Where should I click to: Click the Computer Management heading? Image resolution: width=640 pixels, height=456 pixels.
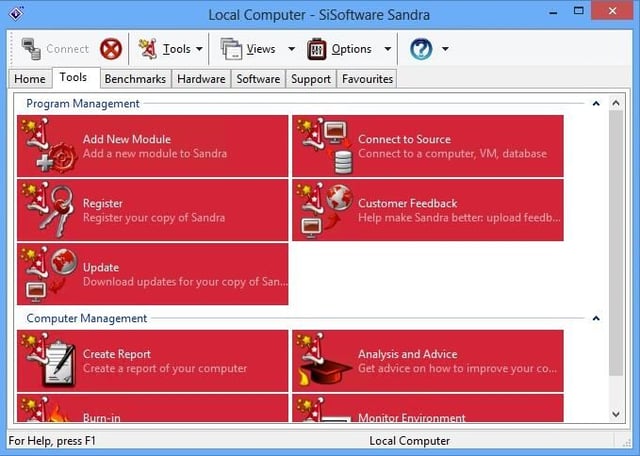87,318
